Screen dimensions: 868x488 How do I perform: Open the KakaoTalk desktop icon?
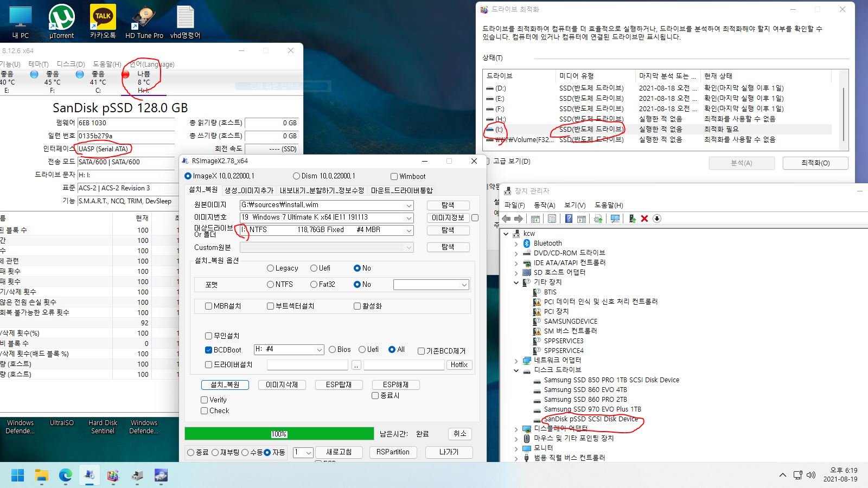point(103,22)
